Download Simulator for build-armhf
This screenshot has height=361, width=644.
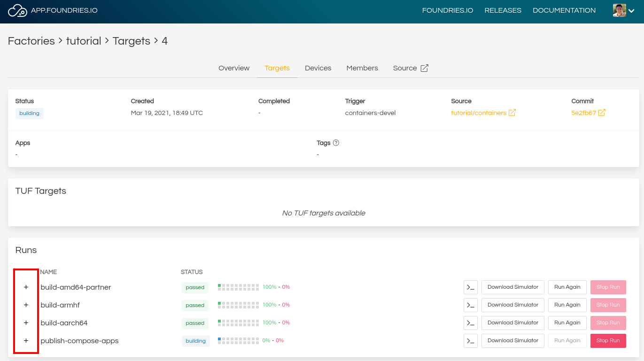click(513, 305)
